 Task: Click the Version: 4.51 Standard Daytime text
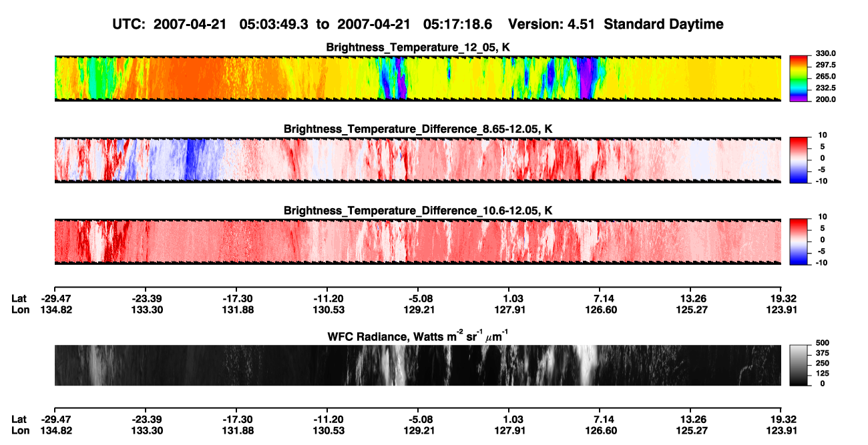(x=616, y=25)
